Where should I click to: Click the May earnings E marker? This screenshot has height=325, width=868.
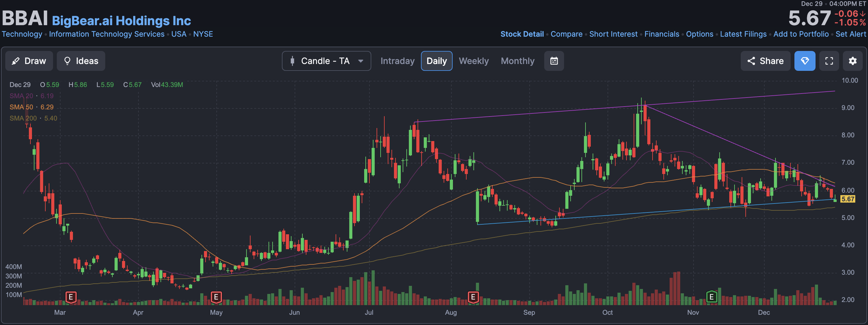[216, 297]
